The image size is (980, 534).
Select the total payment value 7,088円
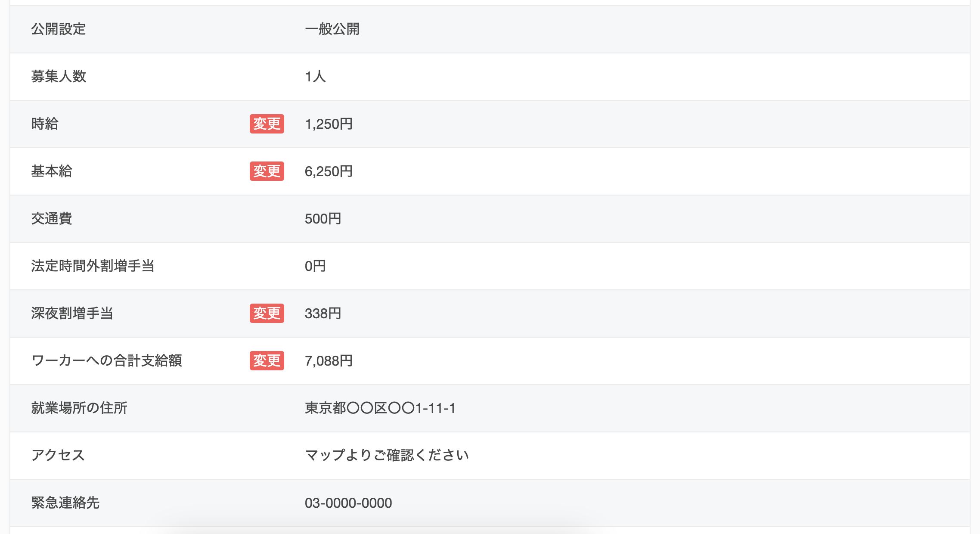click(x=329, y=361)
